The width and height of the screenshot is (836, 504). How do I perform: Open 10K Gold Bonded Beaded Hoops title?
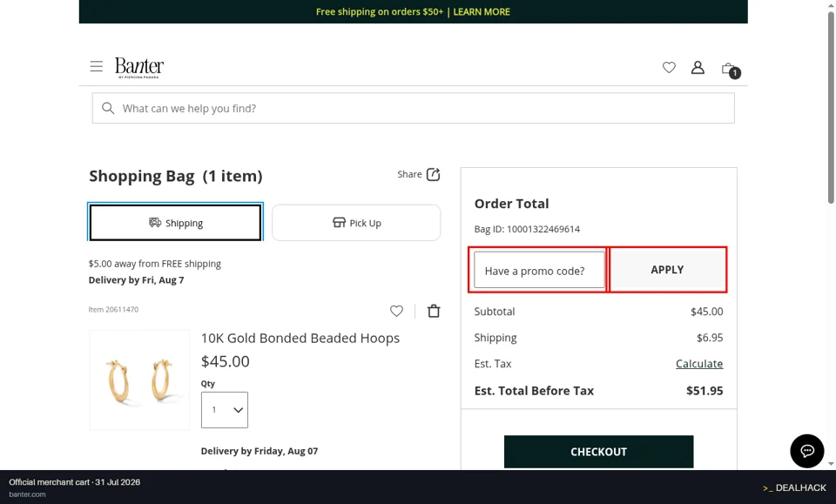tap(300, 339)
